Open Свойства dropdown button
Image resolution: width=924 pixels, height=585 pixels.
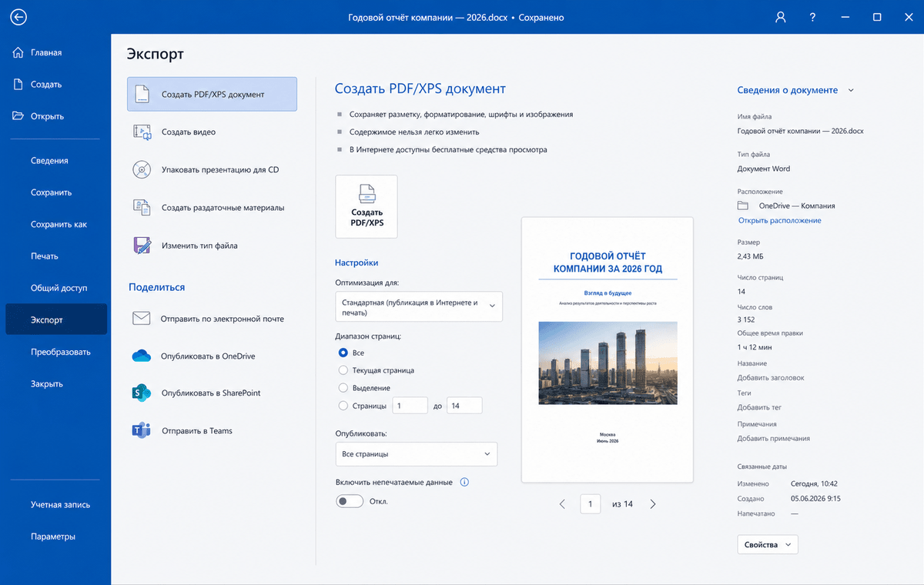pos(768,544)
